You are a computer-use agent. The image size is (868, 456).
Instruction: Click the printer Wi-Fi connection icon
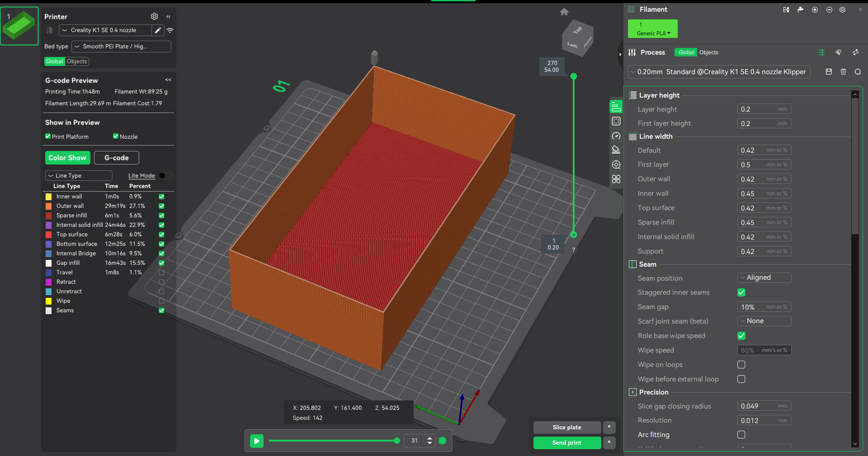[x=170, y=30]
